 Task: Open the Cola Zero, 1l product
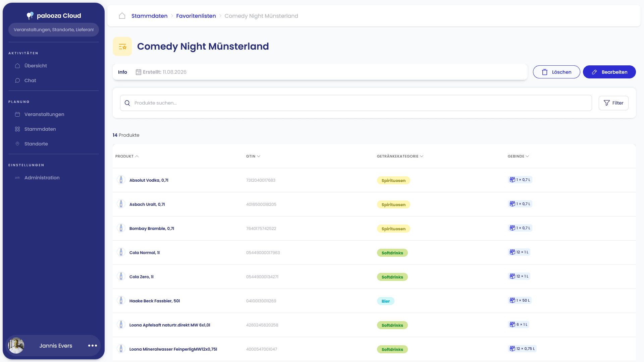click(142, 277)
